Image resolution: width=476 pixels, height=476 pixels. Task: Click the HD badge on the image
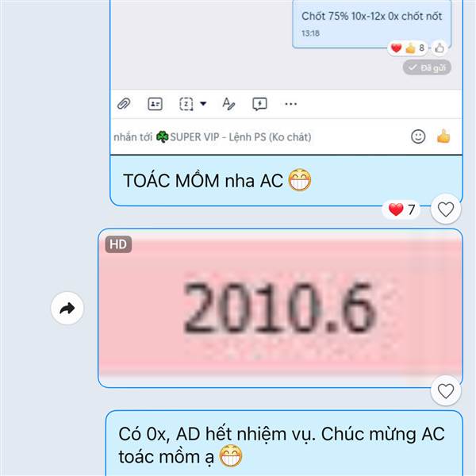(118, 244)
